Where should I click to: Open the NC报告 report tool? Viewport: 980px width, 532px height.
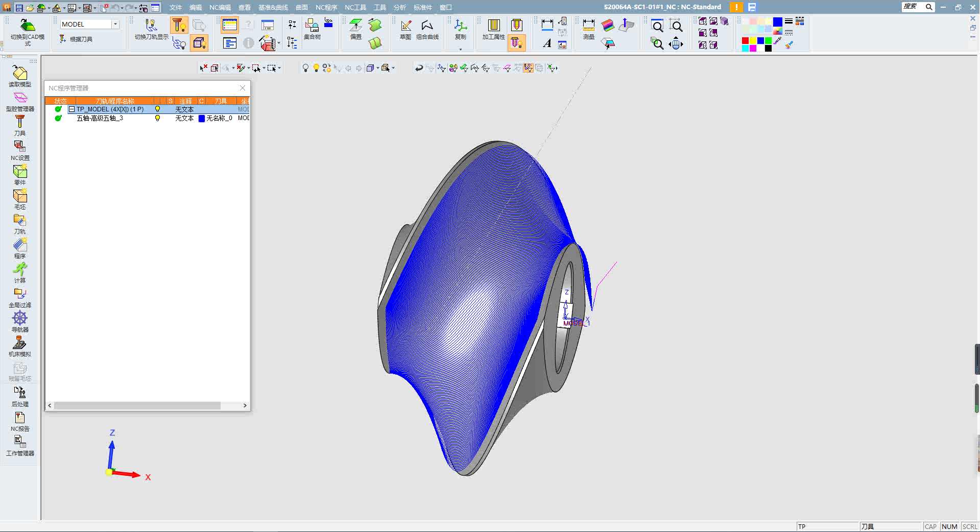[20, 421]
